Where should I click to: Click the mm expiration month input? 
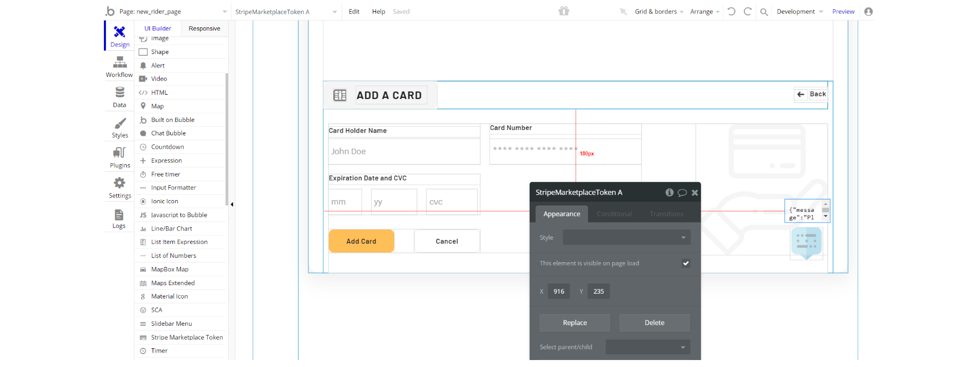345,202
